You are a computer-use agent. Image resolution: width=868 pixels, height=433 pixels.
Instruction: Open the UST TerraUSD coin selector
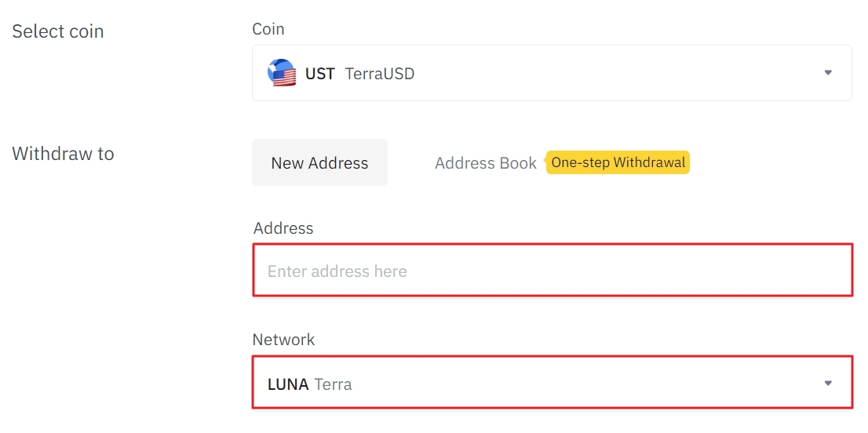point(551,73)
